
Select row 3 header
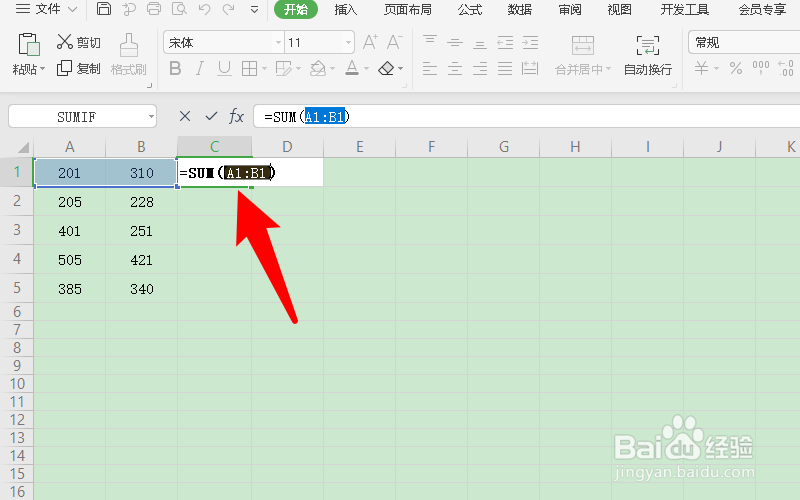point(17,230)
